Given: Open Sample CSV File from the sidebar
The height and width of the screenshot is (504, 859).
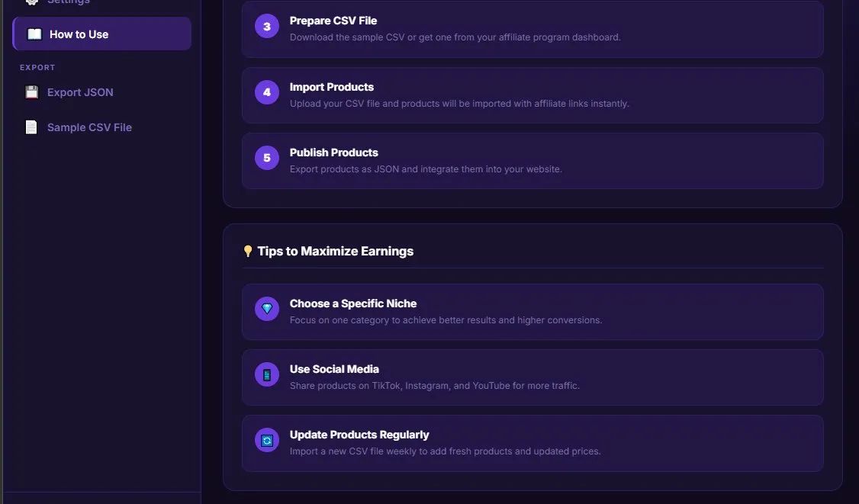Looking at the screenshot, I should pos(89,127).
